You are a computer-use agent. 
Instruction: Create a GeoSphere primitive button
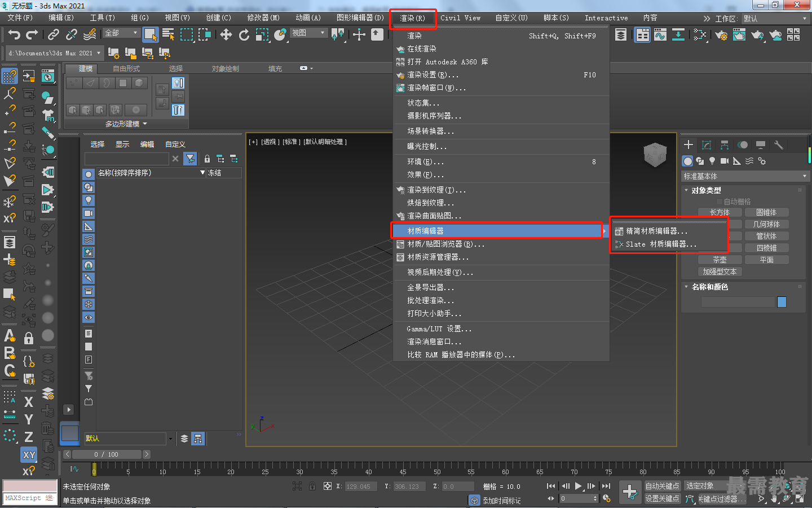pyautogui.click(x=766, y=225)
